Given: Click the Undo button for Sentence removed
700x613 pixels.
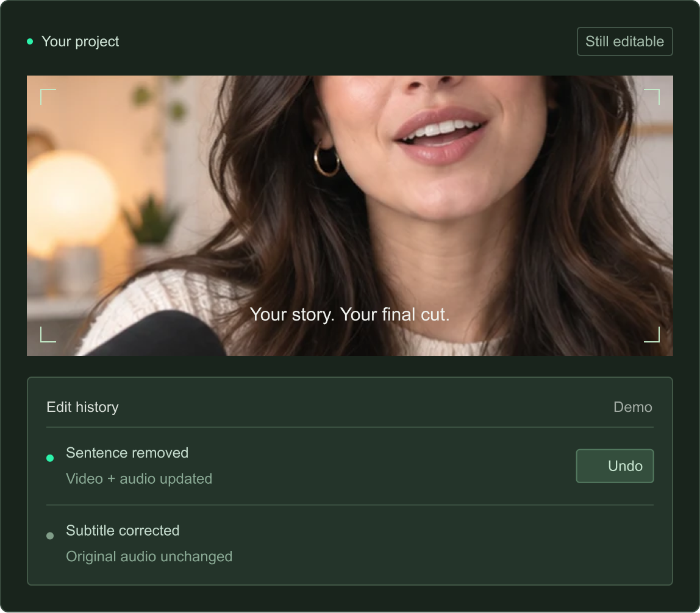Looking at the screenshot, I should (615, 466).
